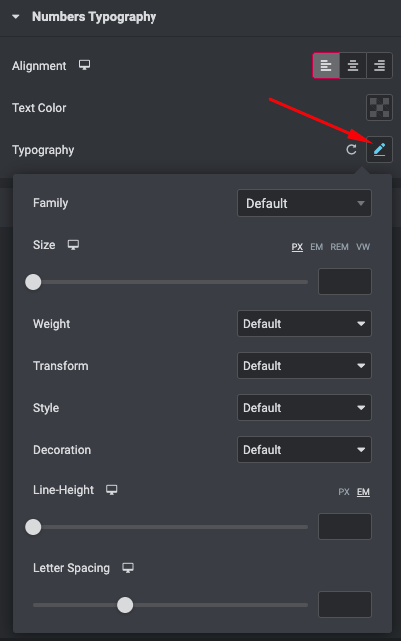
Task: Select center alignment icon
Action: pyautogui.click(x=353, y=65)
